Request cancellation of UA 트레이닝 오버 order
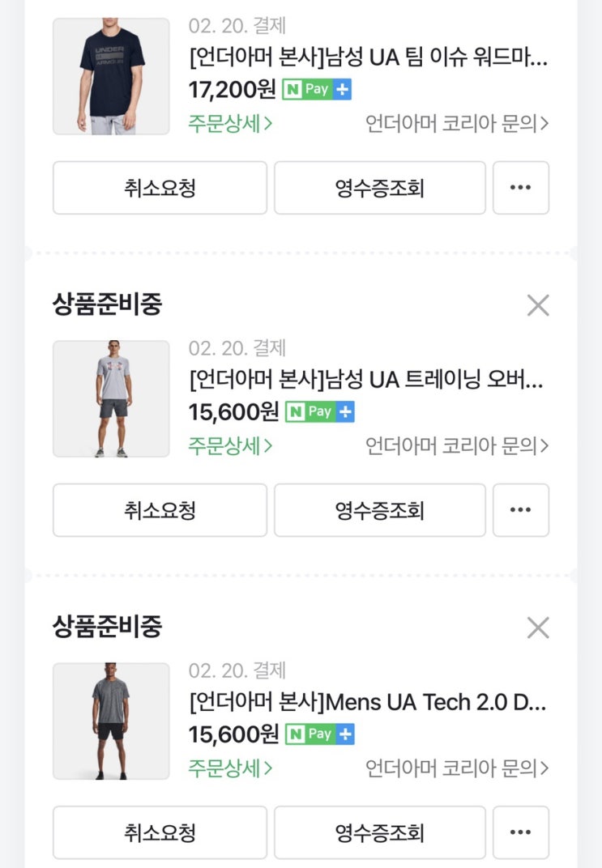602x868 pixels. click(160, 510)
